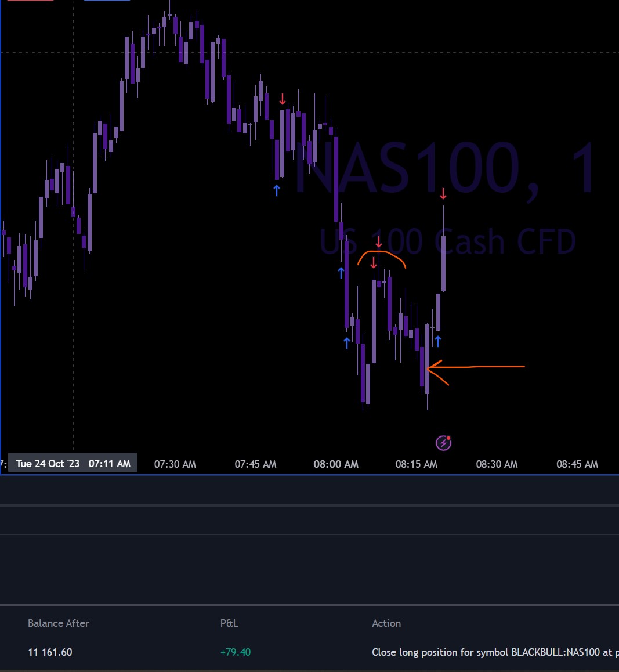Open the lightning bolt event marker

(443, 443)
